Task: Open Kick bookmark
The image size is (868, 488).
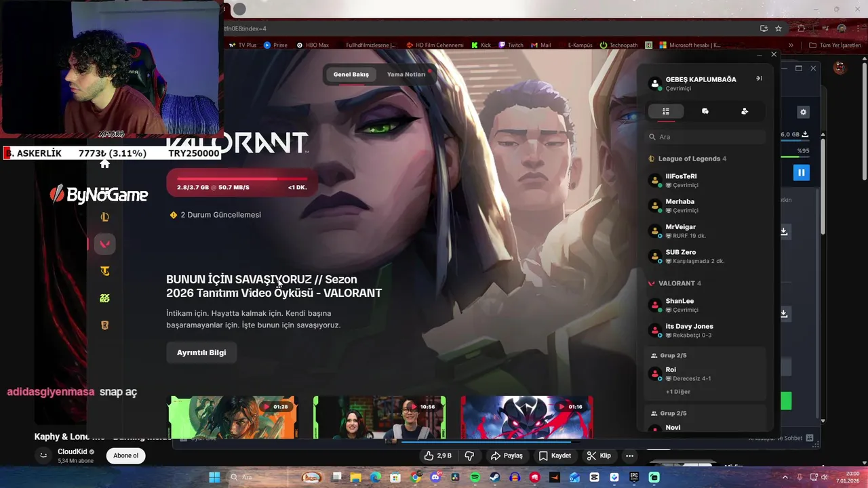Action: [480, 45]
